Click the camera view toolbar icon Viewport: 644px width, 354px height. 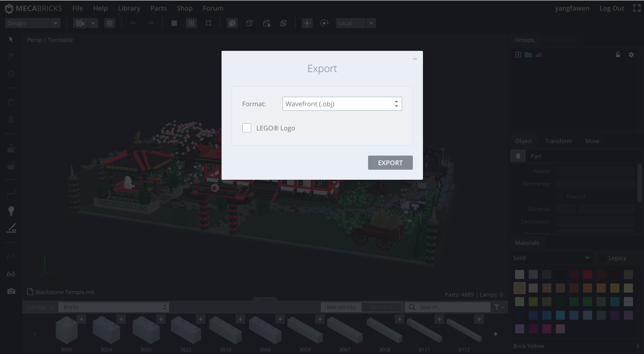(x=80, y=23)
